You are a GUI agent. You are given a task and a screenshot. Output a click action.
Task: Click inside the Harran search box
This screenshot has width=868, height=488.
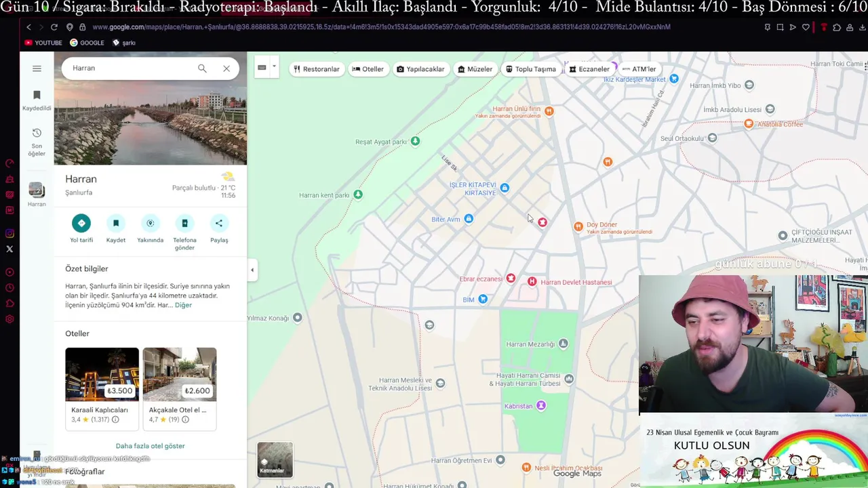click(129, 68)
